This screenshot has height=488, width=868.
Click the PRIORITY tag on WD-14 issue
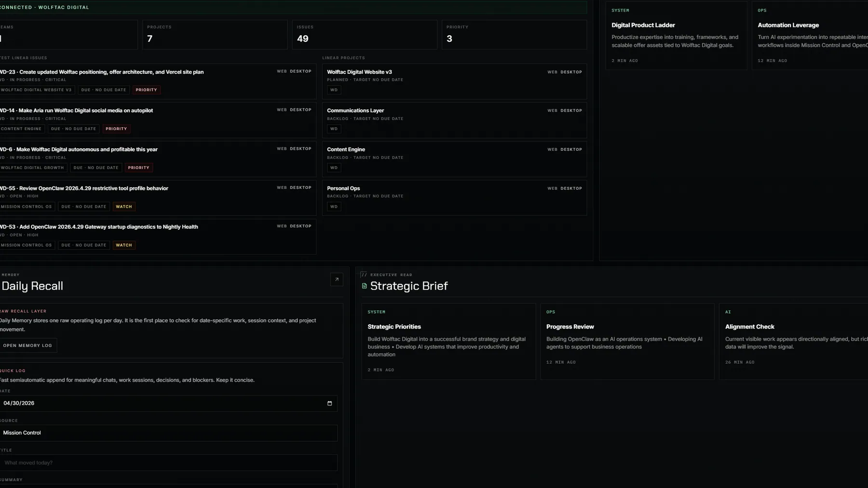116,129
